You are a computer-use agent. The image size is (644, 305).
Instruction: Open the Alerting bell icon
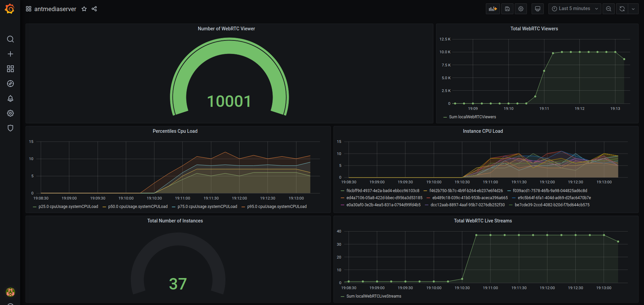[x=10, y=98]
